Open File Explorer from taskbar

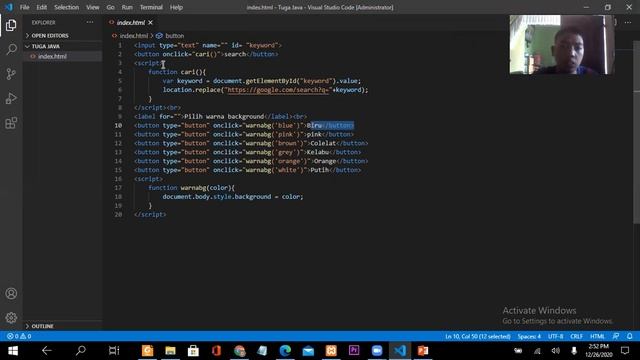click(x=170, y=351)
